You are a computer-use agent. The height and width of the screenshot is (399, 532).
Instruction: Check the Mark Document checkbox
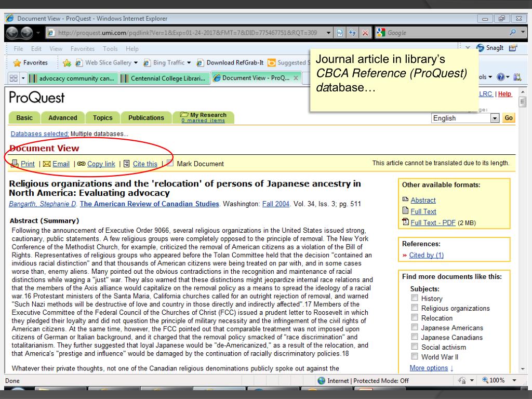pyautogui.click(x=170, y=163)
